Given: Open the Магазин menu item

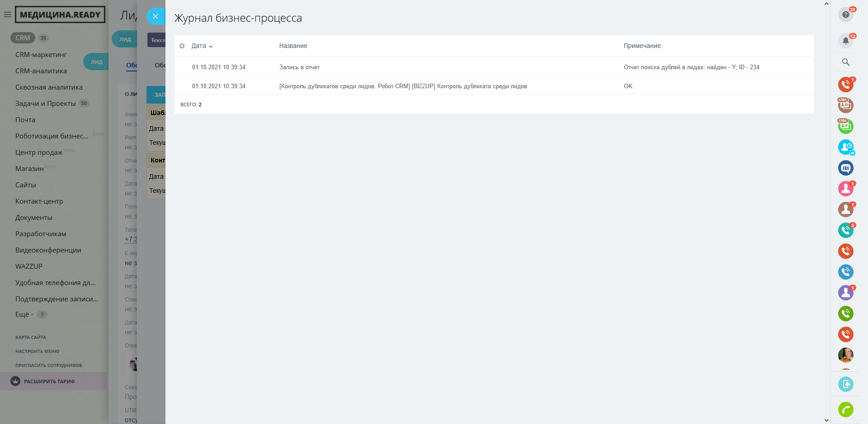Looking at the screenshot, I should point(29,169).
